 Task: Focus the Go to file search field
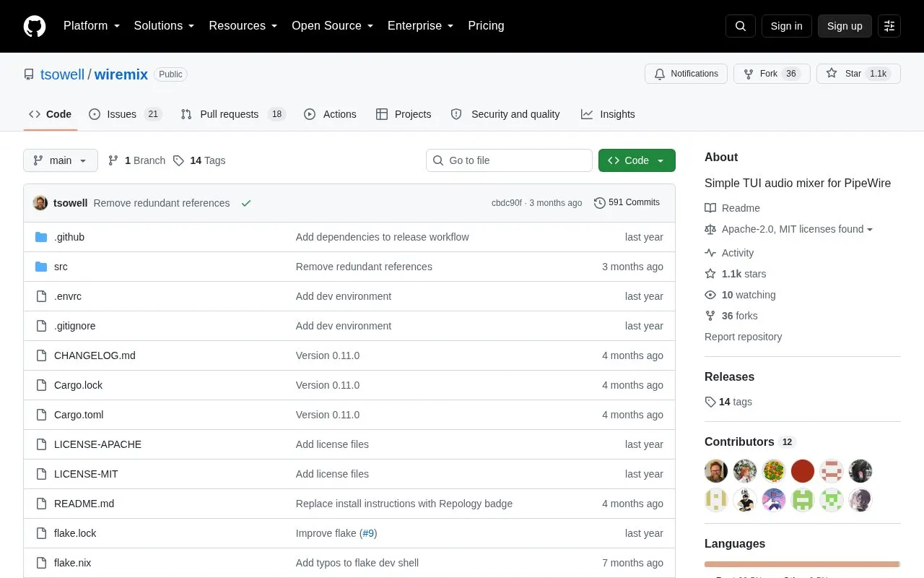pyautogui.click(x=509, y=160)
